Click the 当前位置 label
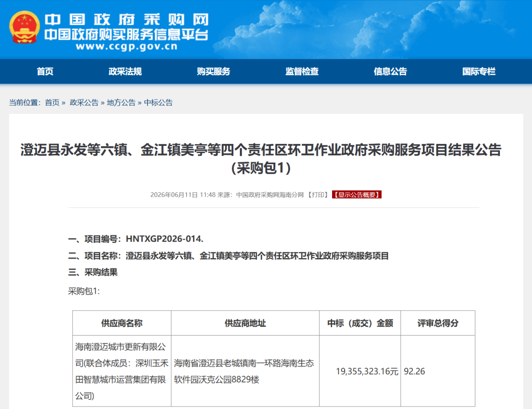This screenshot has width=532, height=409. [x=25, y=102]
